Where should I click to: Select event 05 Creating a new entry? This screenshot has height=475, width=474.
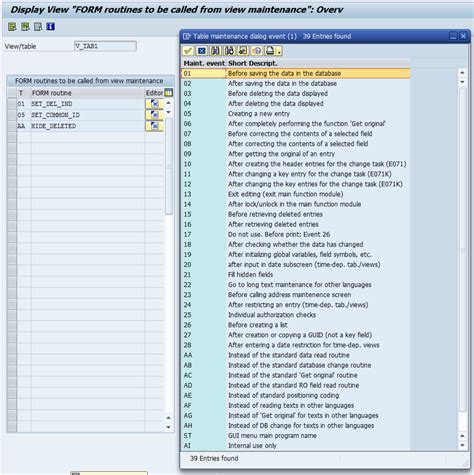[x=296, y=114]
